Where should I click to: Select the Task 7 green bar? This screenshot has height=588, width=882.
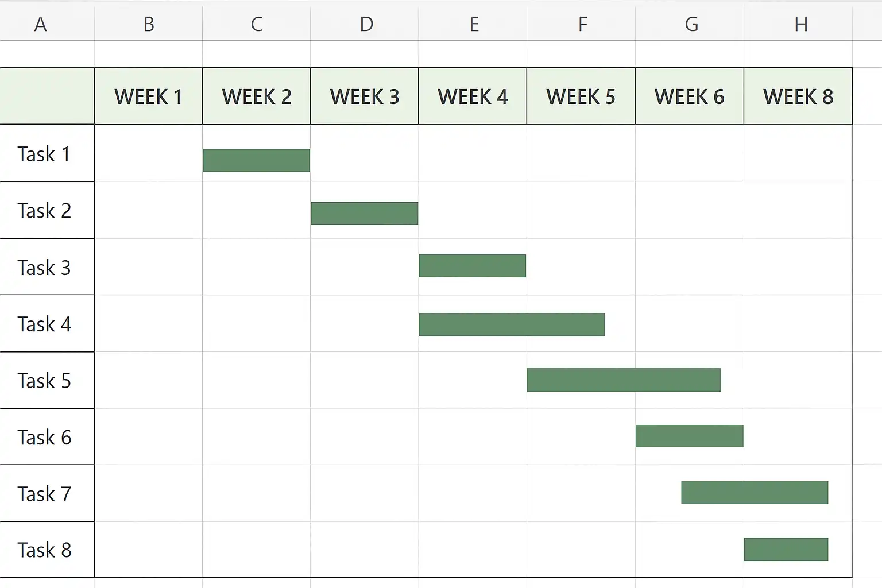click(755, 493)
